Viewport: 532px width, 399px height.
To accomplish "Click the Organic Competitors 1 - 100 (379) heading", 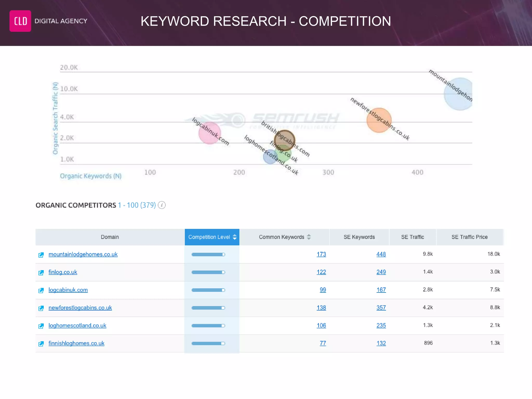I will click(96, 205).
